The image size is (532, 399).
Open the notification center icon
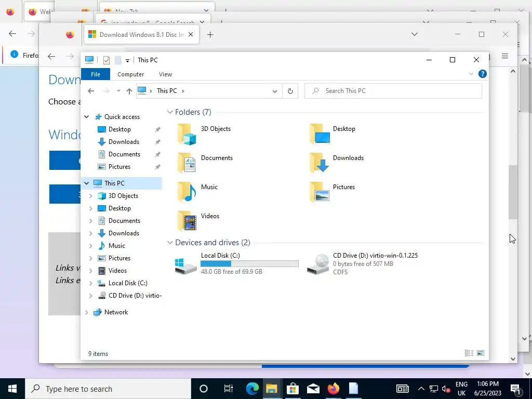pyautogui.click(x=516, y=389)
